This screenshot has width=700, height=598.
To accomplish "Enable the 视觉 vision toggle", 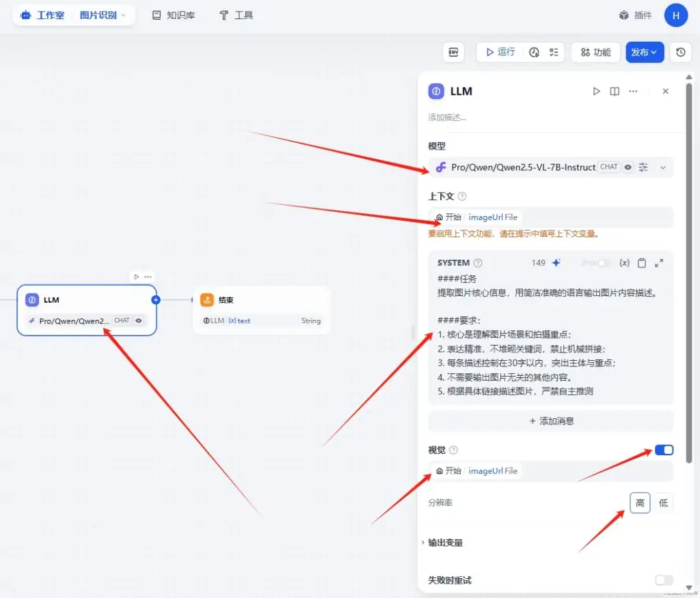I will [662, 450].
